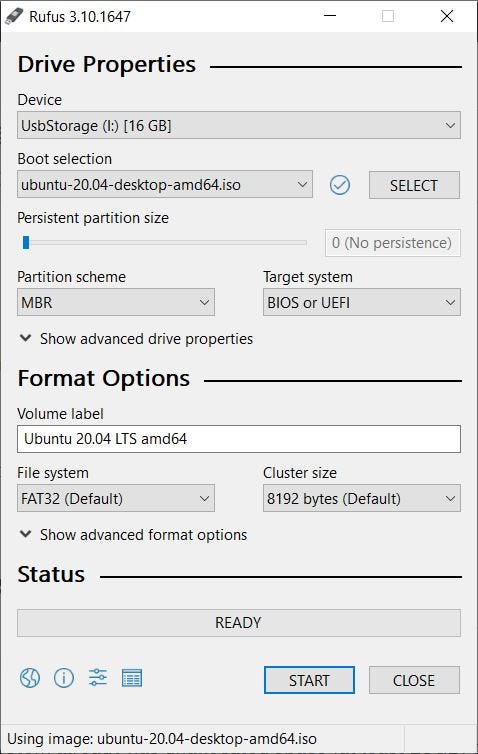Viewport: 478px width, 754px height.
Task: Click the persistence size field showing 0
Action: 392,243
